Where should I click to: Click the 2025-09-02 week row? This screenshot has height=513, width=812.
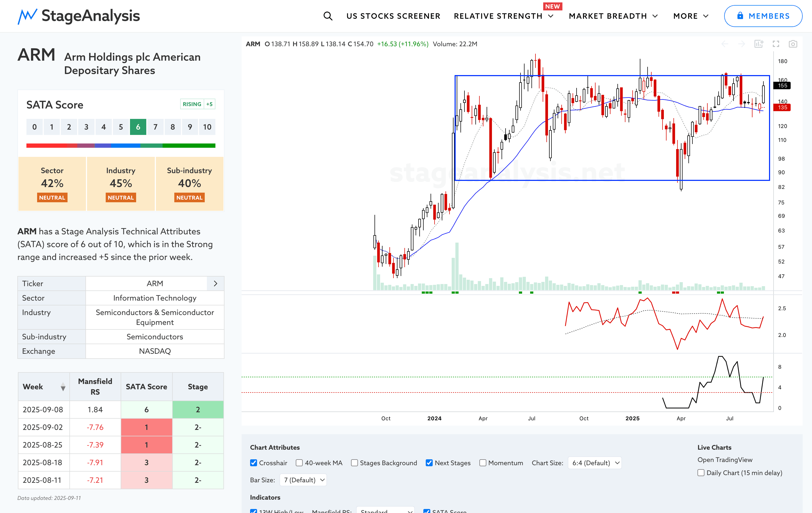121,427
